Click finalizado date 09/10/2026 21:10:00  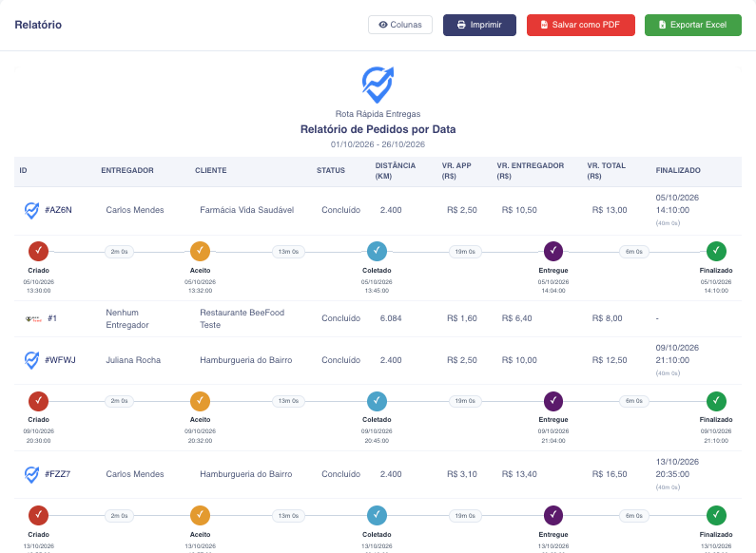(x=677, y=354)
